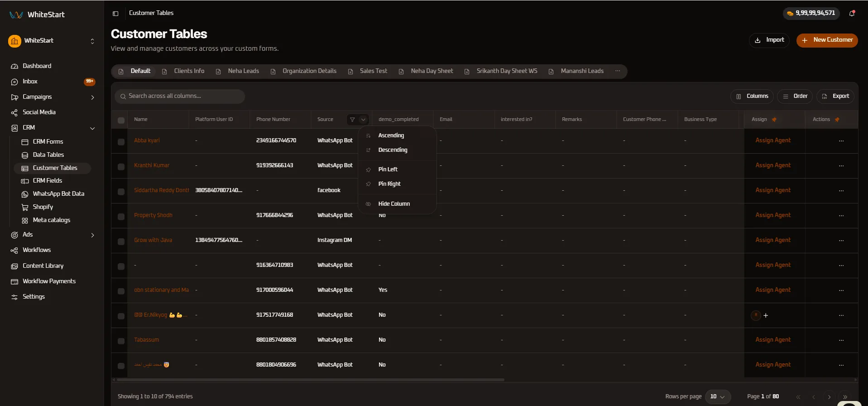
Task: Jump to last page arrow
Action: click(x=845, y=397)
